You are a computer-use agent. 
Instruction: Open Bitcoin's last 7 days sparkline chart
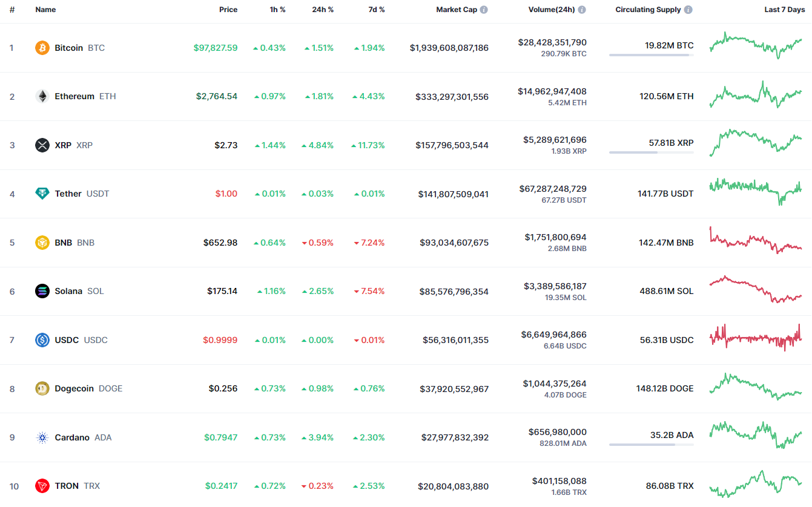coord(756,45)
